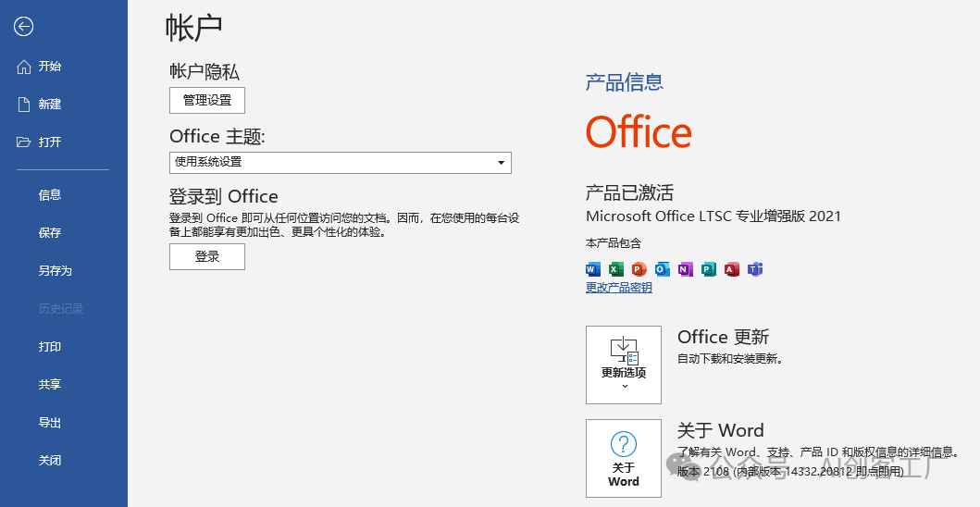Click the Office logo in 产品信息
The width and height of the screenshot is (980, 507).
pyautogui.click(x=639, y=132)
